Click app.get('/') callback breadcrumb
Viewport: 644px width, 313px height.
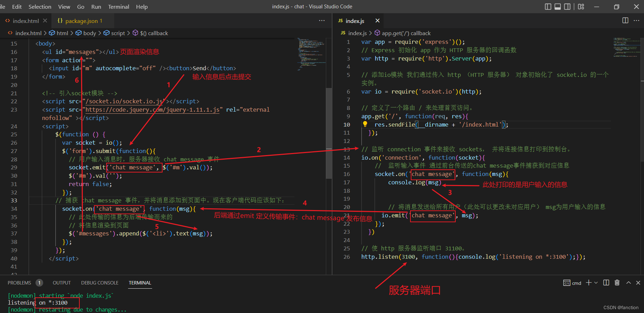(x=406, y=33)
